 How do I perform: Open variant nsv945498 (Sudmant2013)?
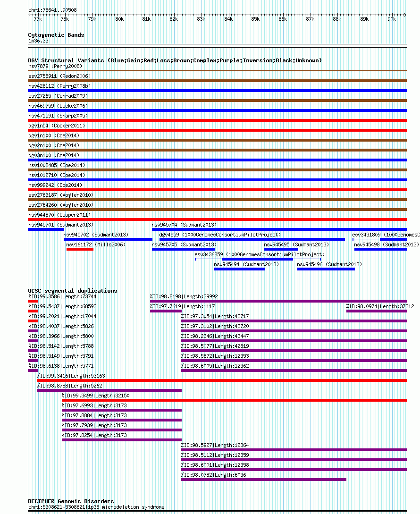click(x=386, y=244)
